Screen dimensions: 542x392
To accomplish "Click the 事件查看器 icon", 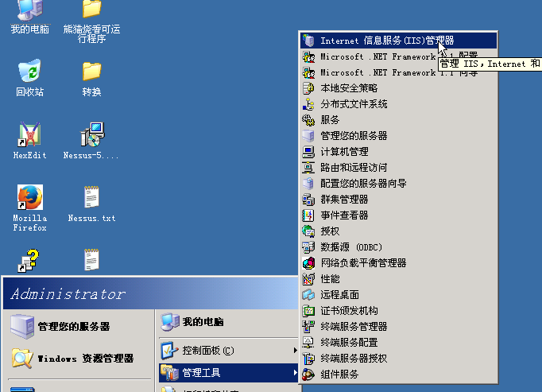I will click(x=308, y=215).
